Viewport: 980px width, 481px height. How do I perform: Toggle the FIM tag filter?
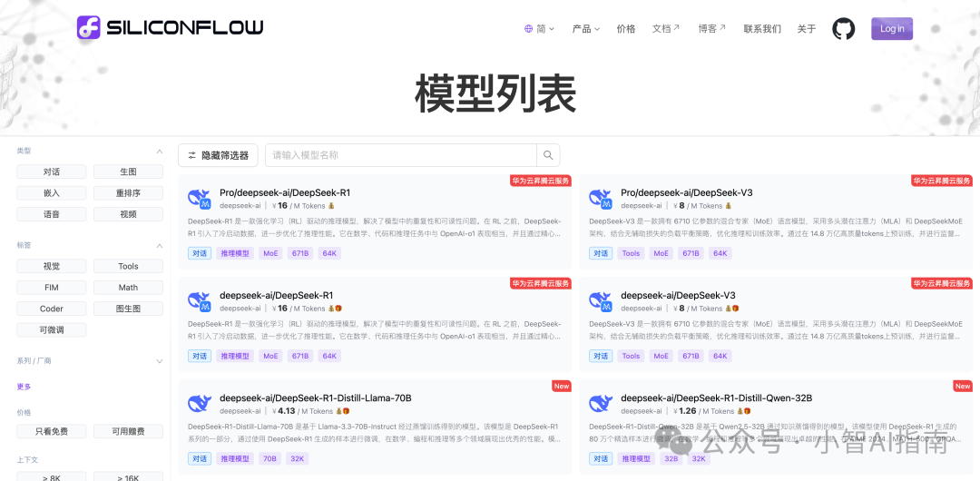(52, 288)
